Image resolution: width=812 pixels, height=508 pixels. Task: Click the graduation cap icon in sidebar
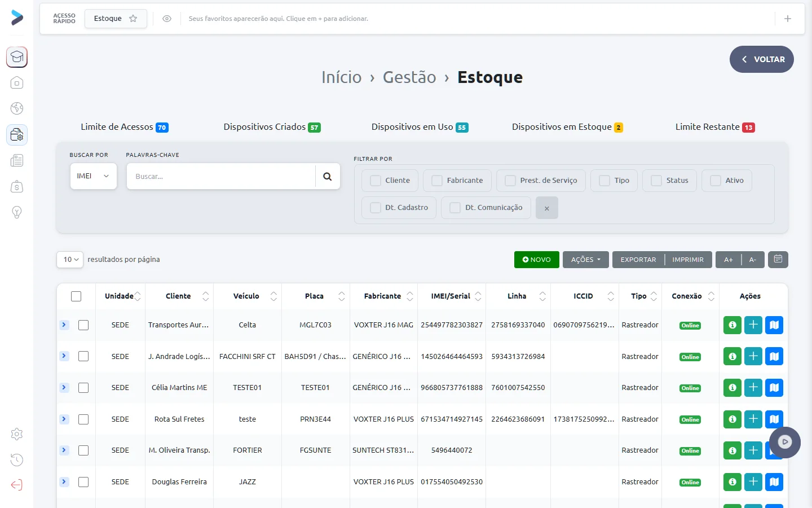pos(17,57)
